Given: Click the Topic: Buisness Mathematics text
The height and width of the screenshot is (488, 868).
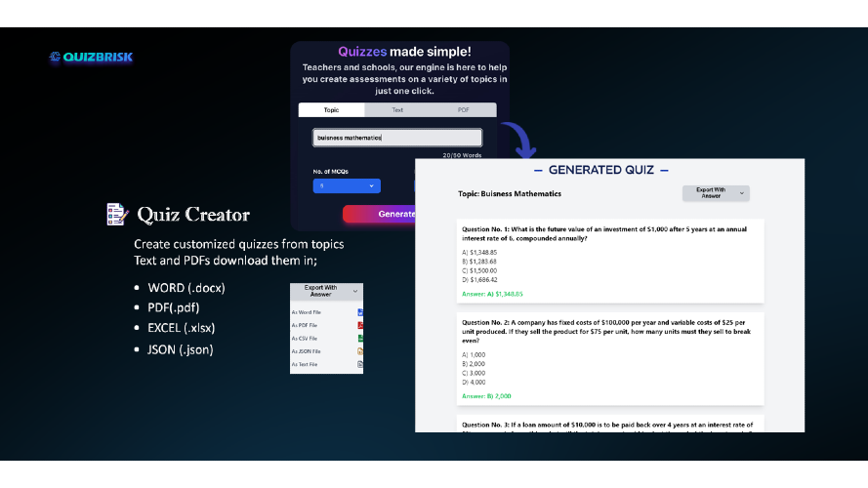Looking at the screenshot, I should pyautogui.click(x=510, y=193).
